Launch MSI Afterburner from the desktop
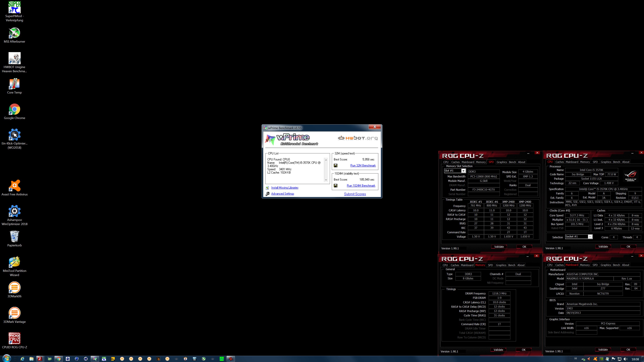The width and height of the screenshot is (644, 362). [14, 35]
